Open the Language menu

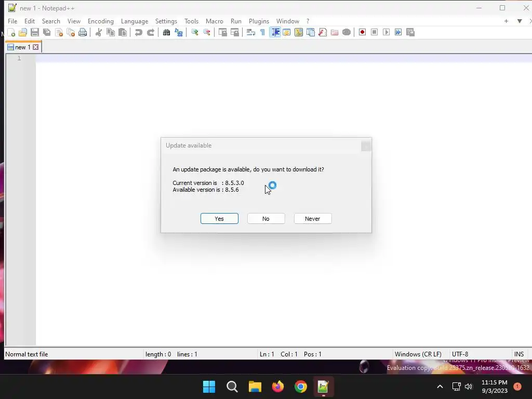[135, 21]
